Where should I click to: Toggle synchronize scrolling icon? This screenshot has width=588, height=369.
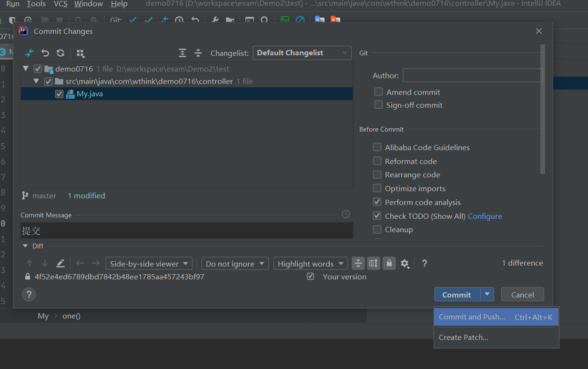(374, 263)
